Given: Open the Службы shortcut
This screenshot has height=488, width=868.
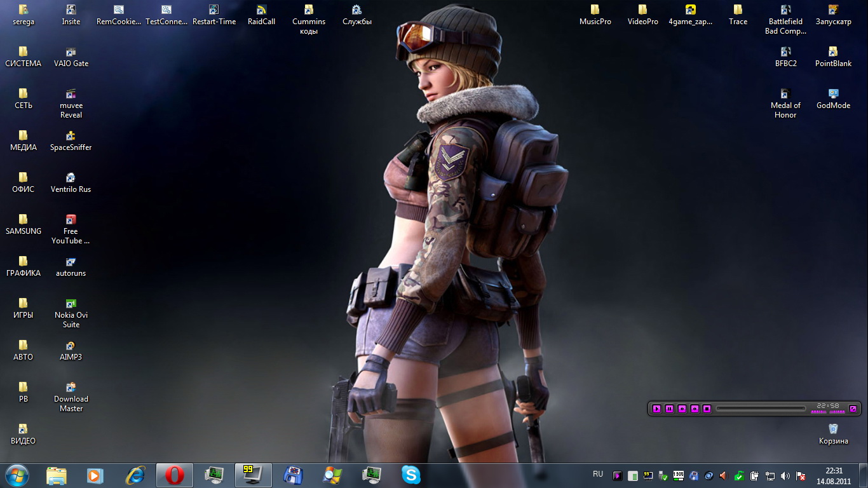Looking at the screenshot, I should point(357,15).
